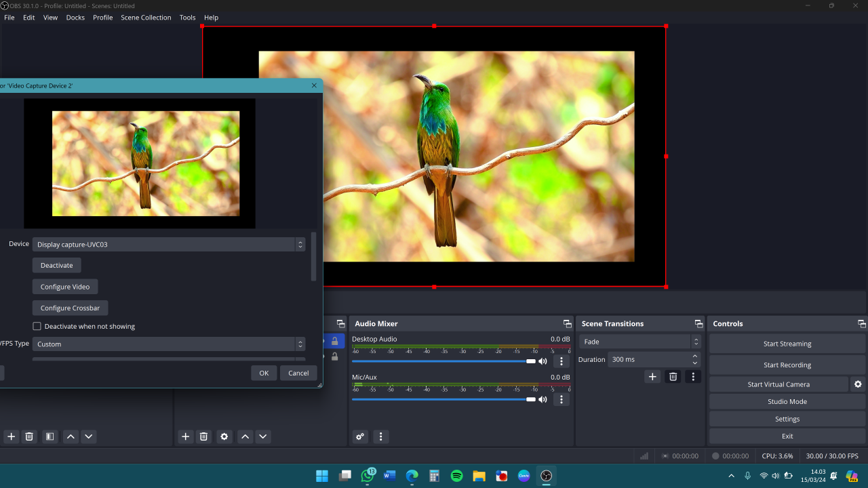Screen dimensions: 868x488
Task: Open Desktop Audio options via kebab menu
Action: (x=561, y=361)
